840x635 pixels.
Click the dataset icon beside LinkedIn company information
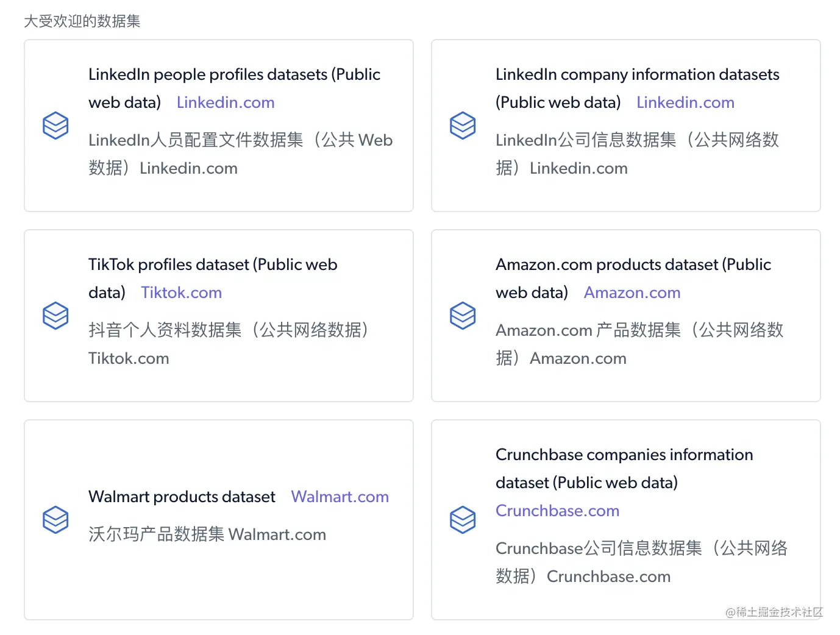click(463, 126)
